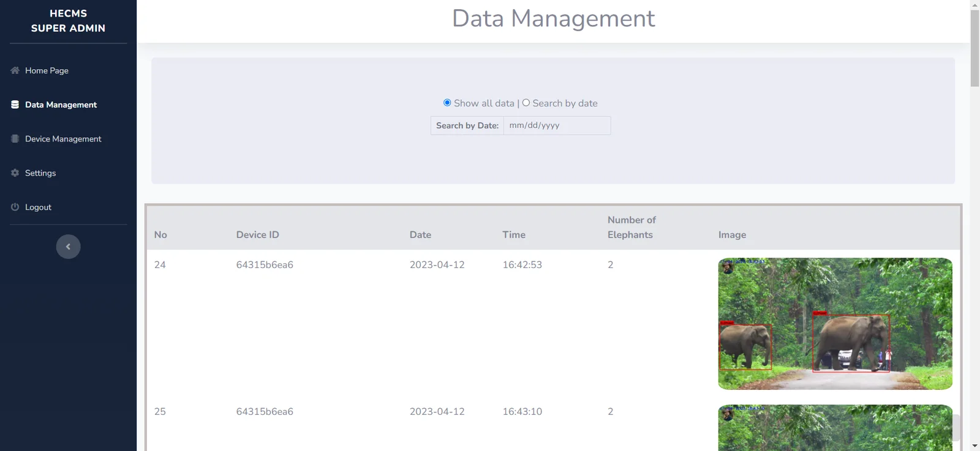Click HECMS SUPER ADMIN brand title
The width and height of the screenshot is (980, 451).
68,21
